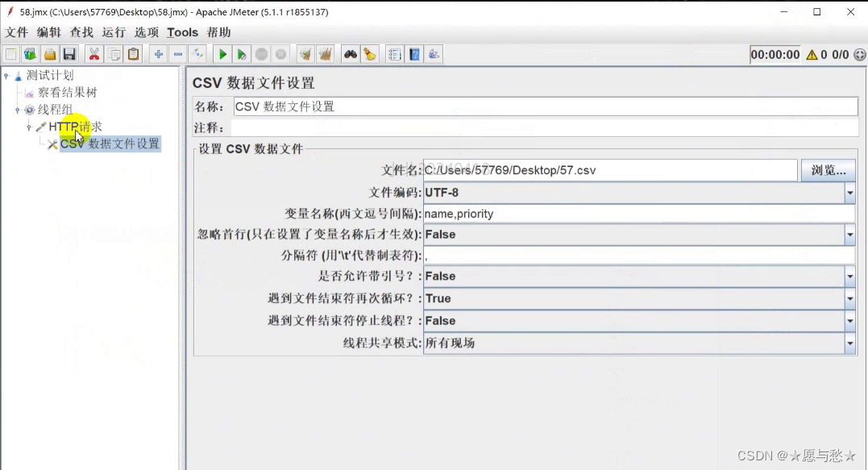This screenshot has width=868, height=470.
Task: Click the Paste clipboard icon
Action: 134,54
